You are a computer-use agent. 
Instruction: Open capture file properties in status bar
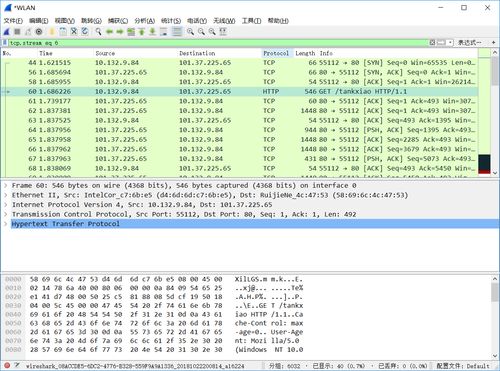(x=17, y=366)
